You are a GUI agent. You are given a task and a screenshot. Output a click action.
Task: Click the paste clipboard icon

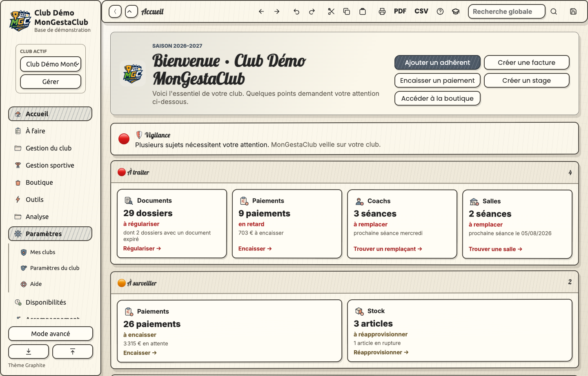pyautogui.click(x=363, y=11)
